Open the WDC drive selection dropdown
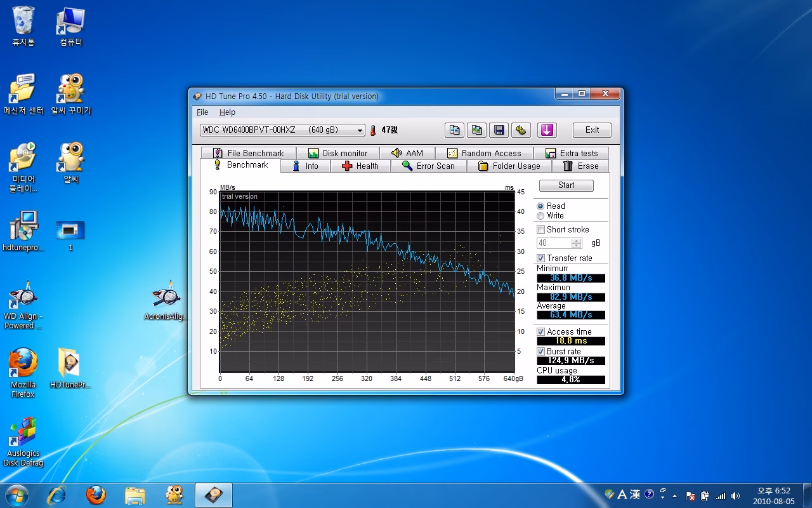The width and height of the screenshot is (812, 508). point(282,130)
